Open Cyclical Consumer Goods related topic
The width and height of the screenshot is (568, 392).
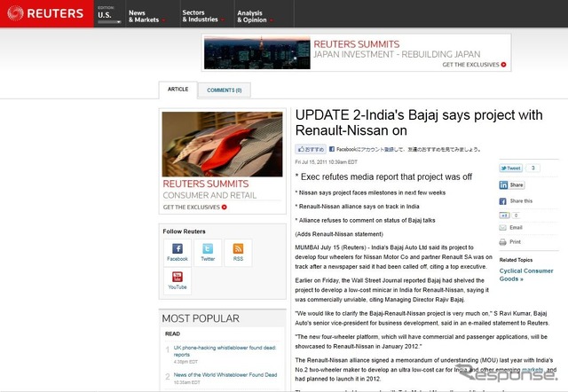pyautogui.click(x=526, y=275)
